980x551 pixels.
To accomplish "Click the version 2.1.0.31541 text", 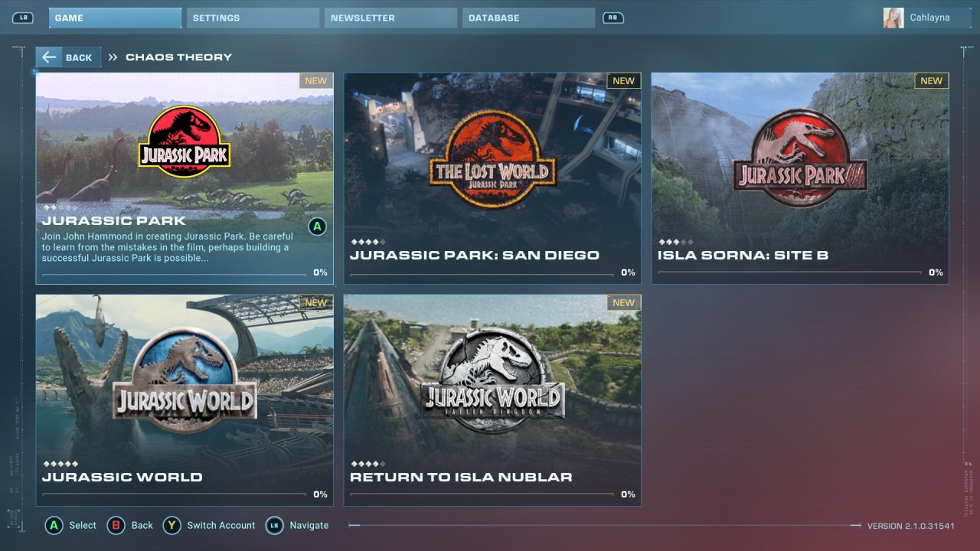I will coord(911,526).
